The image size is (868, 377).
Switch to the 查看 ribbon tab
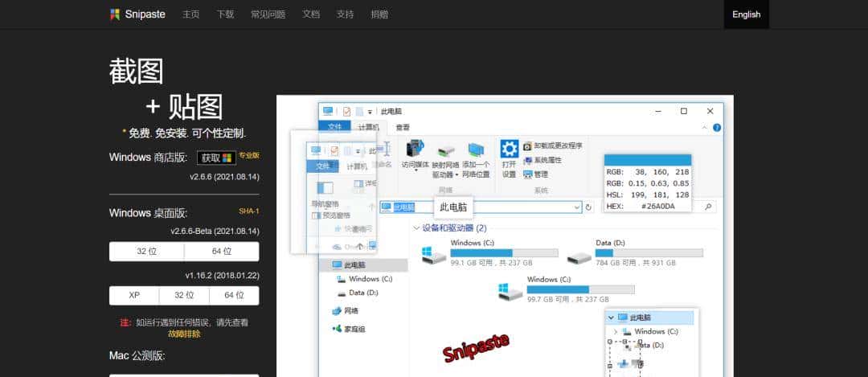(x=403, y=127)
